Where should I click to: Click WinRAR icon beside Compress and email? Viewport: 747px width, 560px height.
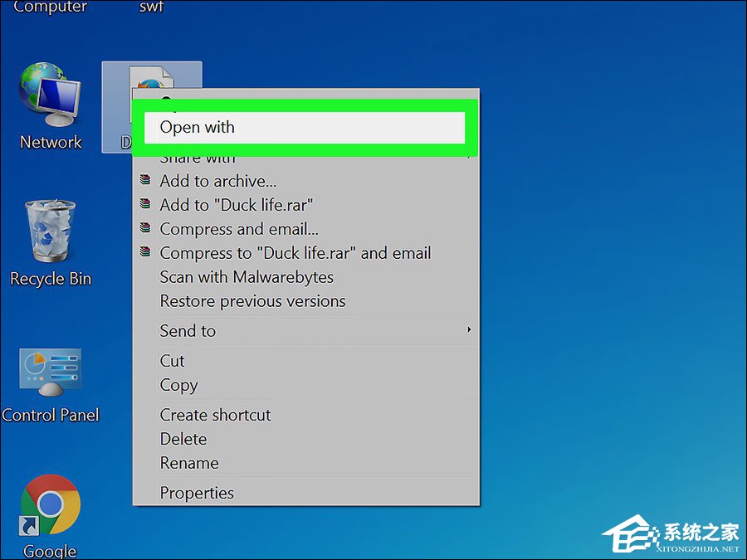coord(145,227)
